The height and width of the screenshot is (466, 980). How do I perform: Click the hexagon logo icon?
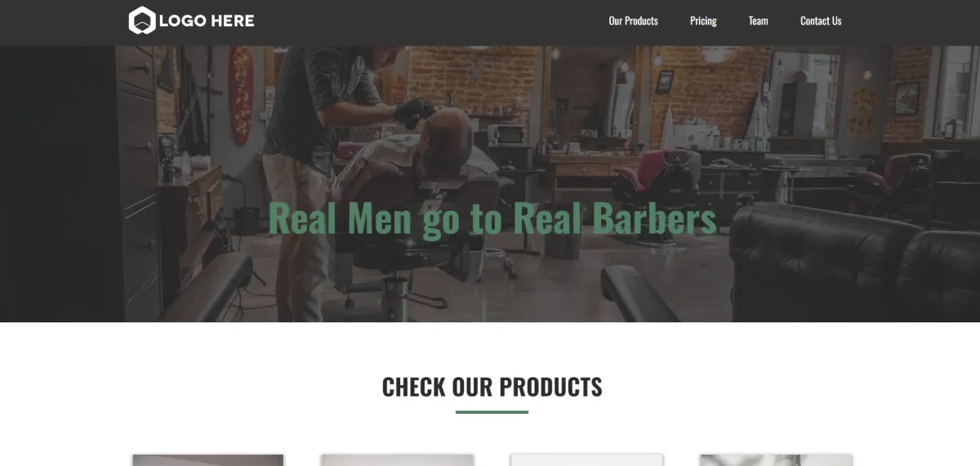142,20
